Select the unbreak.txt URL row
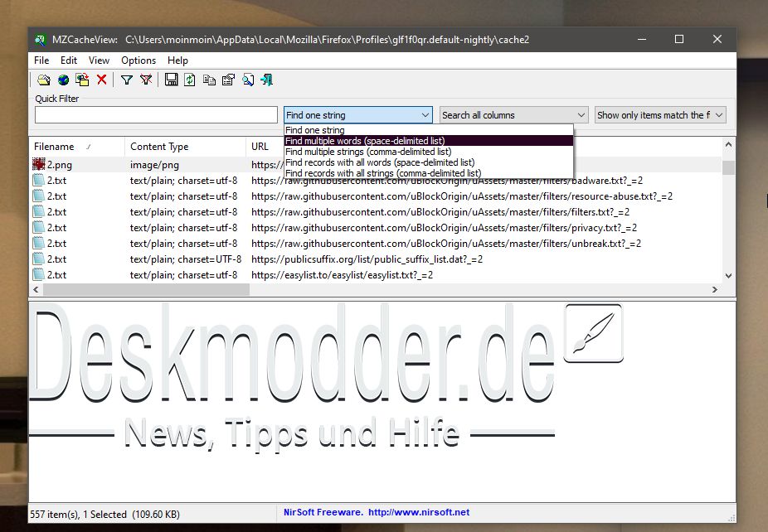Image resolution: width=768 pixels, height=532 pixels. click(x=445, y=244)
